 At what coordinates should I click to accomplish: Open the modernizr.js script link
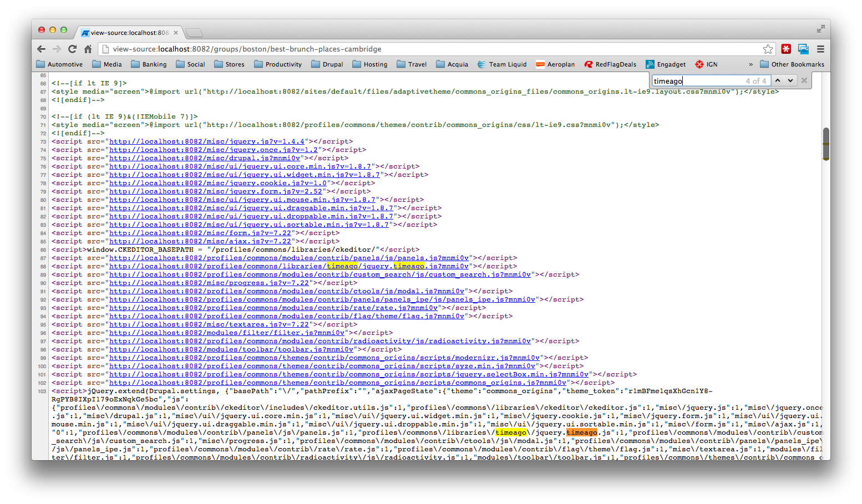324,358
